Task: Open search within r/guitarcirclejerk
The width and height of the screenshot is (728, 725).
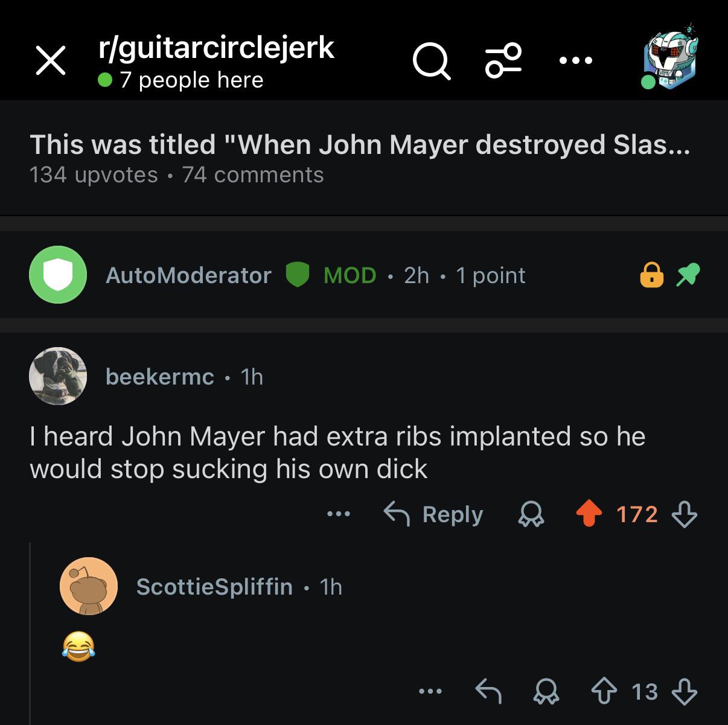Action: click(x=432, y=60)
